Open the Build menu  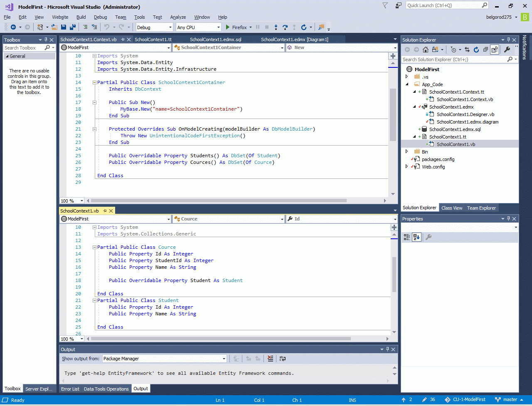81,17
